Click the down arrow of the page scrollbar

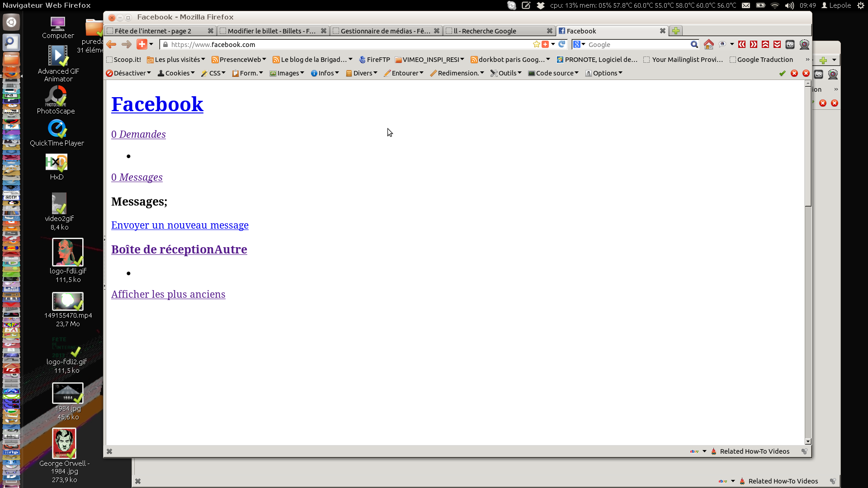[x=808, y=441]
